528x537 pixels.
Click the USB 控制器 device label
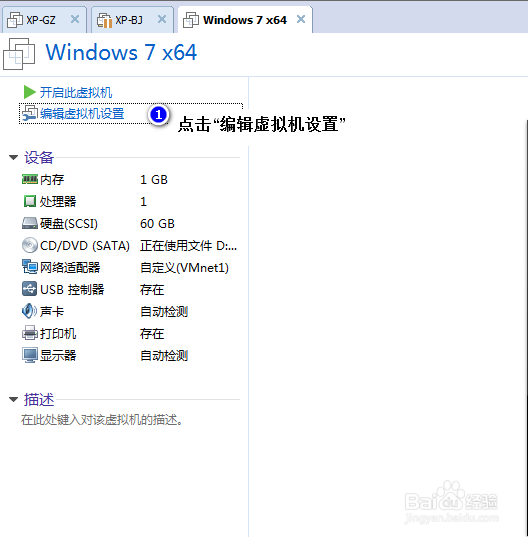(x=72, y=289)
